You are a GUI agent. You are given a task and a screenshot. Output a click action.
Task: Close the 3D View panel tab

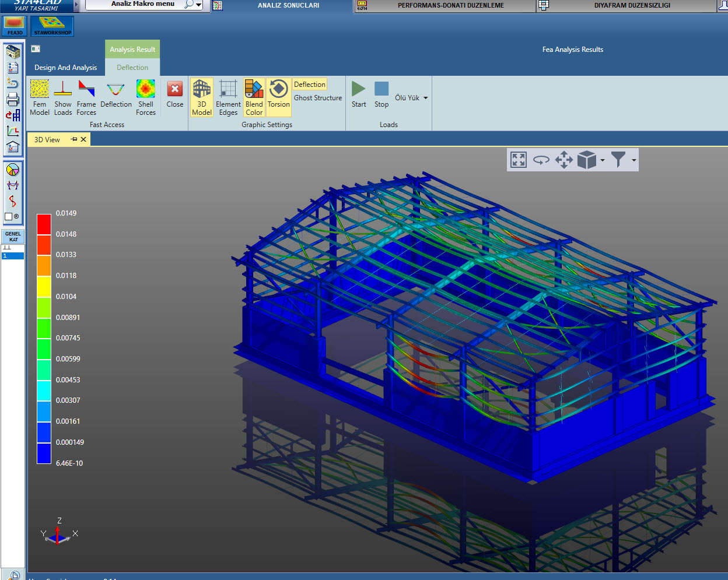click(83, 139)
